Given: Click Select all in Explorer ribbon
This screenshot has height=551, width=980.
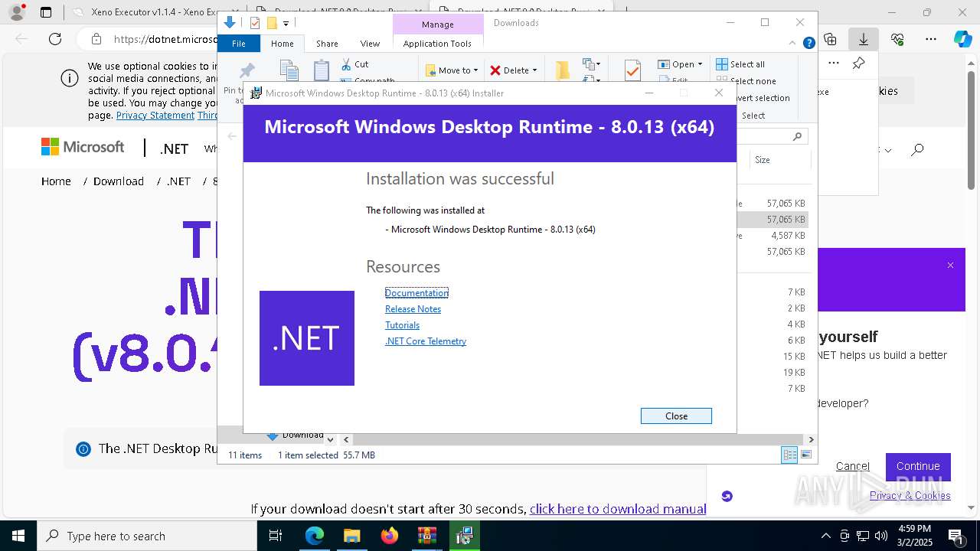Looking at the screenshot, I should point(740,64).
